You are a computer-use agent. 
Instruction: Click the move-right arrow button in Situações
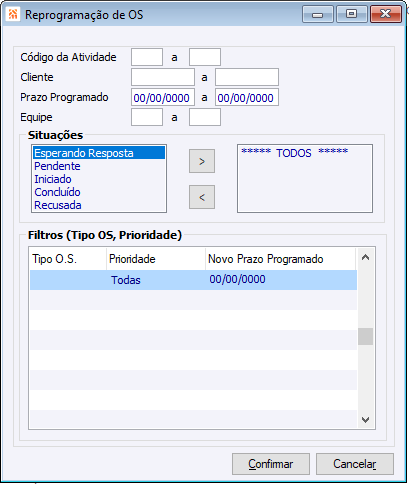(x=202, y=161)
